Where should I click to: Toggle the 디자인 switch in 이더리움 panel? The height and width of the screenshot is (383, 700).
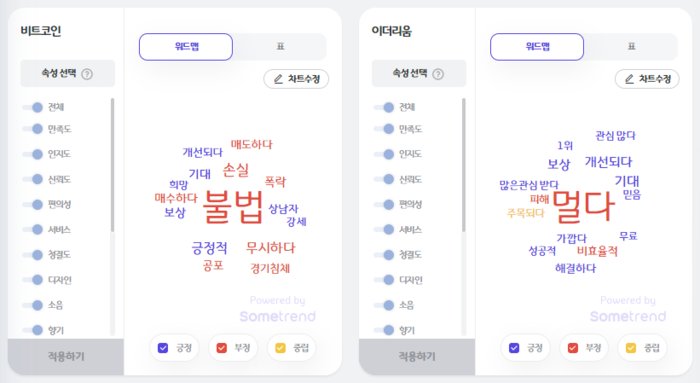pyautogui.click(x=384, y=280)
